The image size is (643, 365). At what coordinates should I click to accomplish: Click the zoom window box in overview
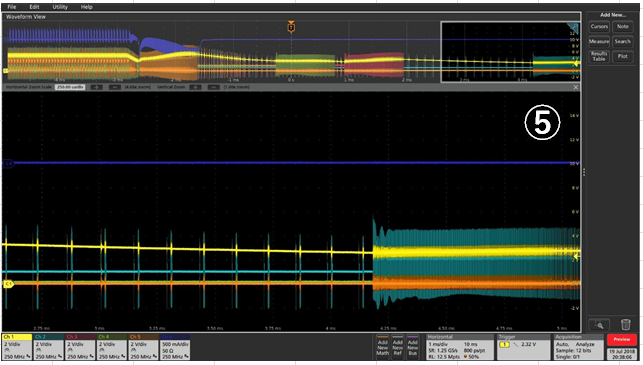coord(510,52)
